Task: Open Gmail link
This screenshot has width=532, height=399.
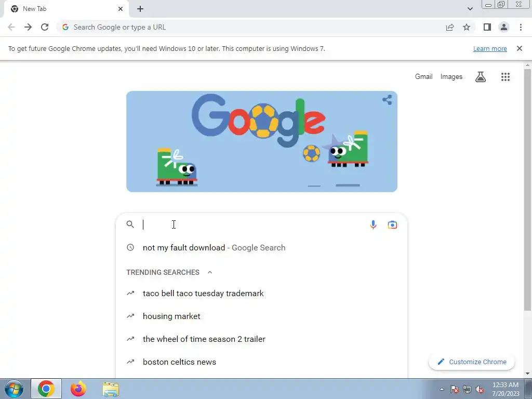Action: click(x=424, y=77)
